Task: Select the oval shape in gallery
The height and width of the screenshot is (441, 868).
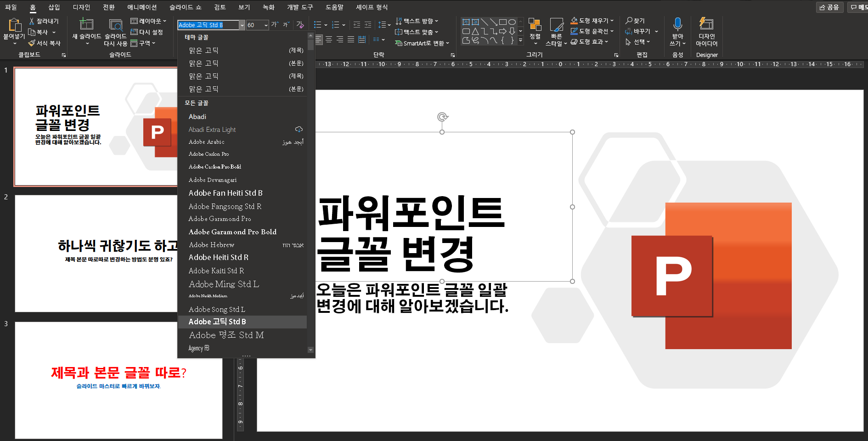Action: (512, 22)
